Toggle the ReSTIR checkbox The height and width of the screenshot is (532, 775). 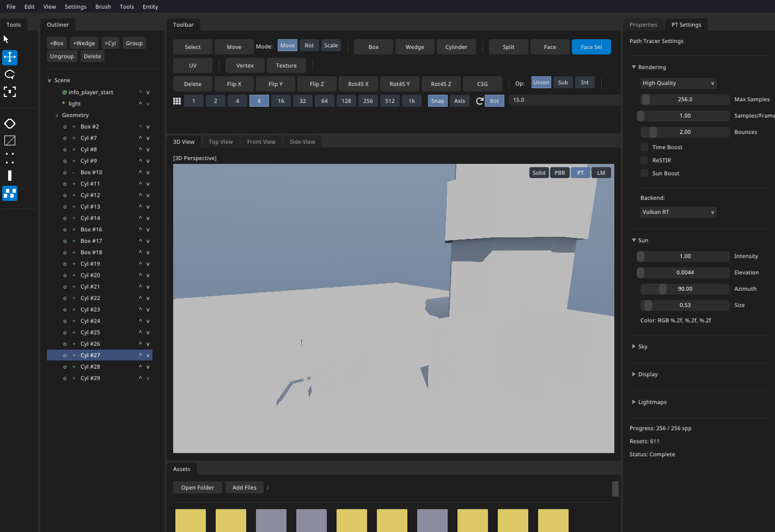pos(644,160)
